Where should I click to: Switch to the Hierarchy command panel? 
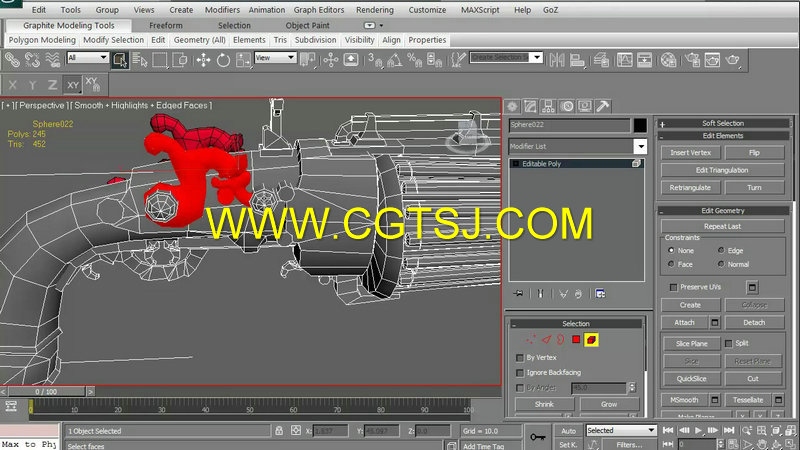548,106
